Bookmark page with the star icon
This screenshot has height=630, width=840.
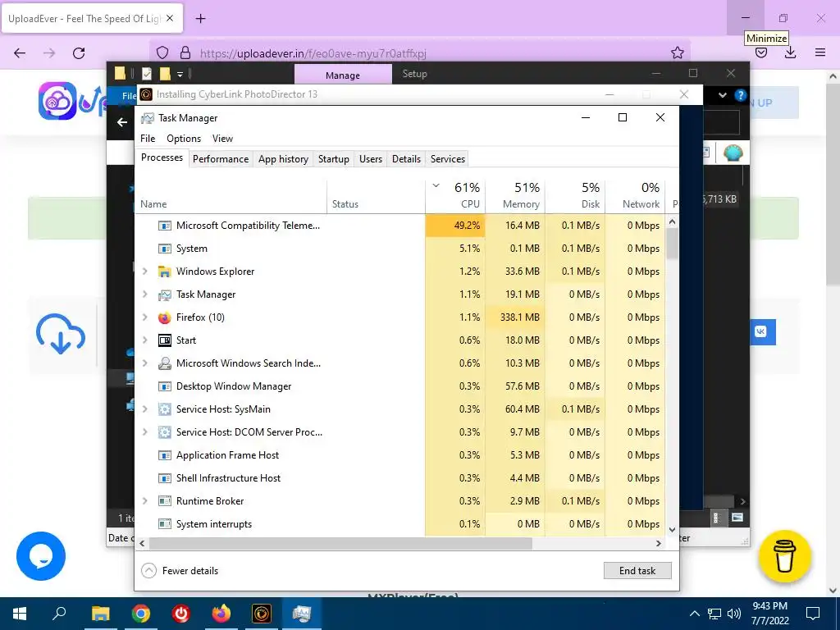click(x=677, y=52)
